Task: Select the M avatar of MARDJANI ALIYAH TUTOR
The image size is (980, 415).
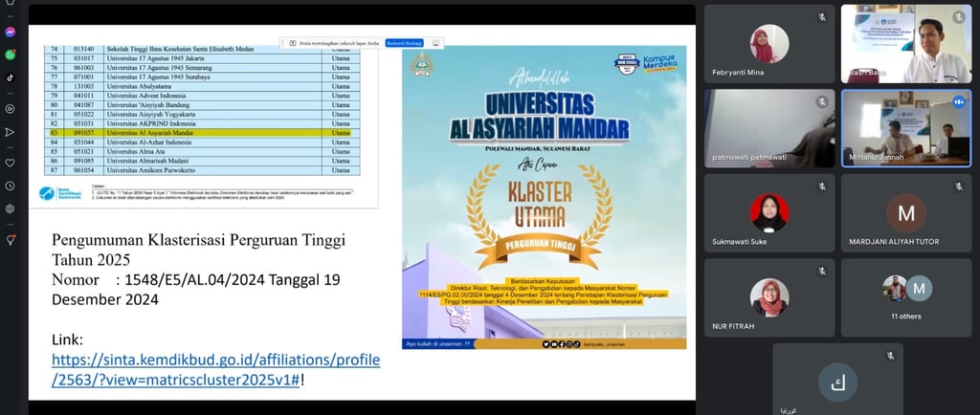Action: [906, 213]
